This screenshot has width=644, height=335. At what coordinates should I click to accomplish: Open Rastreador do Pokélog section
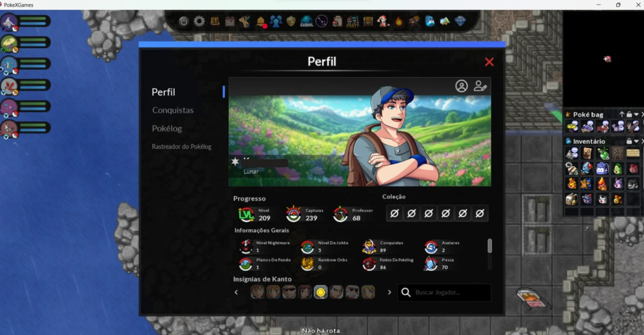[x=181, y=147]
